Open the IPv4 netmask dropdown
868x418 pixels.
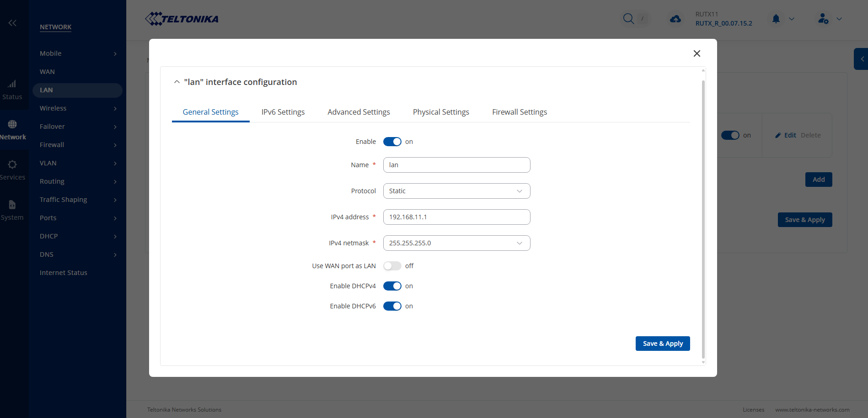tap(456, 243)
